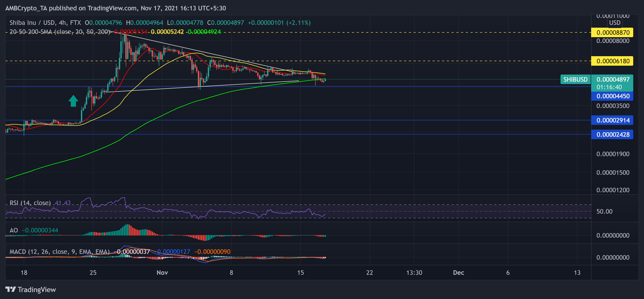Click the SHIBUSD price tag label
The height and width of the screenshot is (299, 644).
coord(575,79)
